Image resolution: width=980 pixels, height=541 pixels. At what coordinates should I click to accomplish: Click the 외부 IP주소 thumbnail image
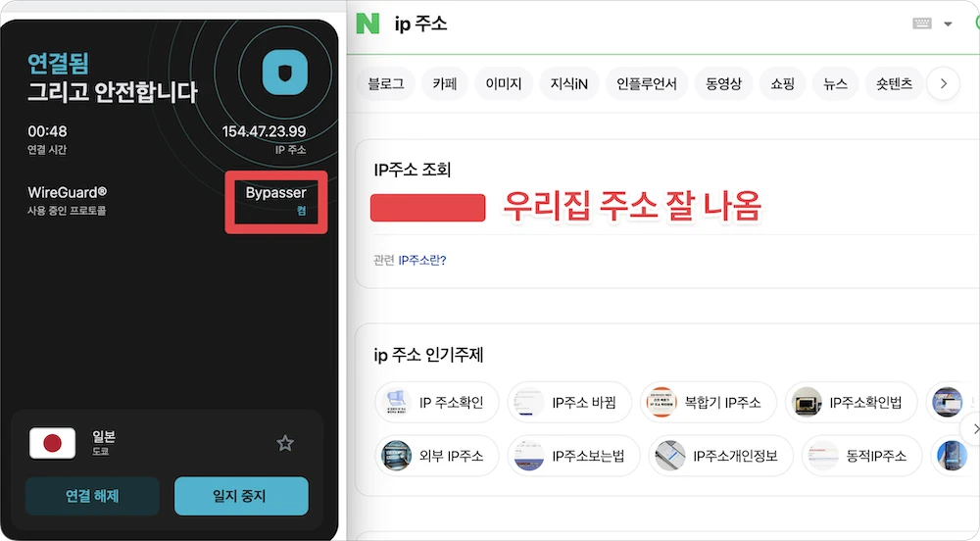[396, 456]
